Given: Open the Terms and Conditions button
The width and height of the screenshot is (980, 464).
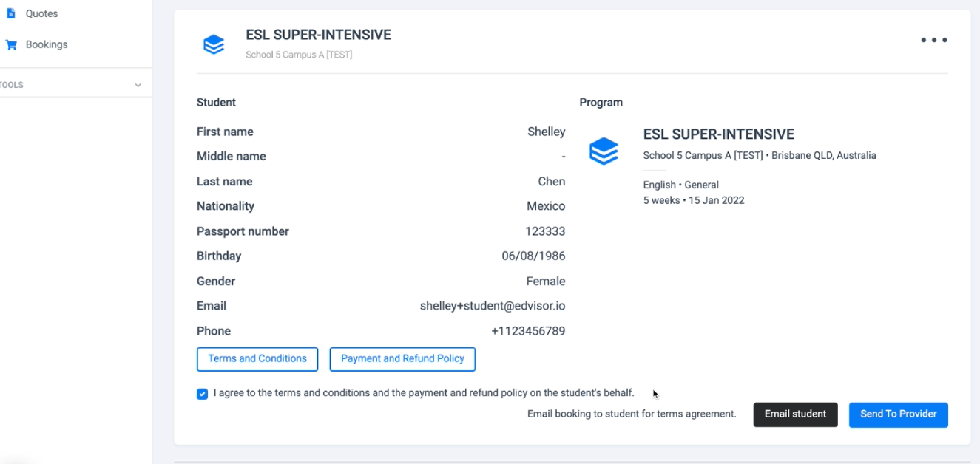Looking at the screenshot, I should pos(257,359).
